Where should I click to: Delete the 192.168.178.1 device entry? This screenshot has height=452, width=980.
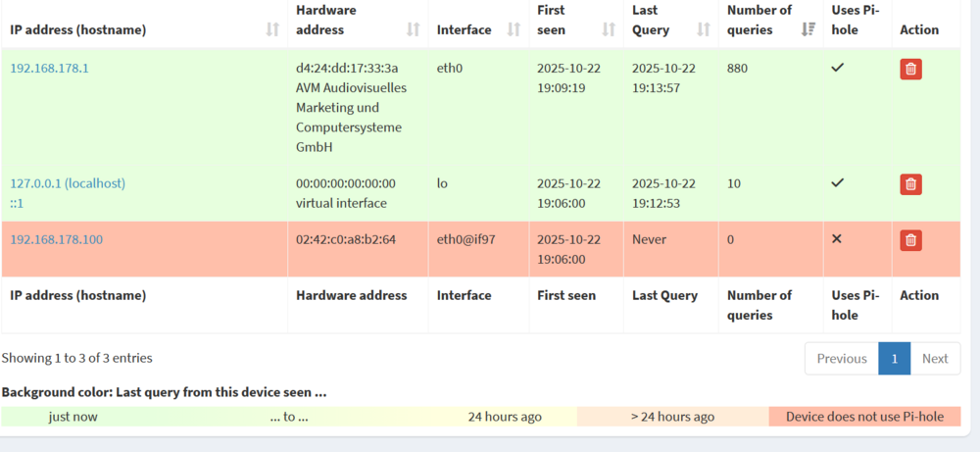910,69
